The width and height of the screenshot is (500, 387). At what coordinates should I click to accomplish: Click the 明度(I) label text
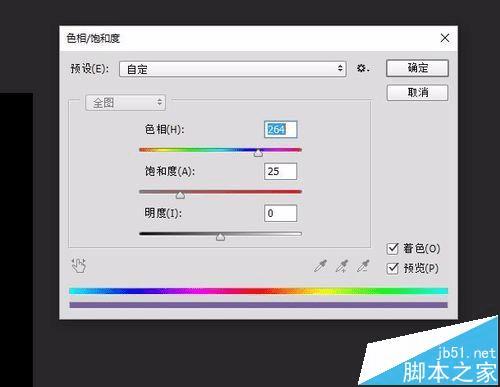coord(163,213)
